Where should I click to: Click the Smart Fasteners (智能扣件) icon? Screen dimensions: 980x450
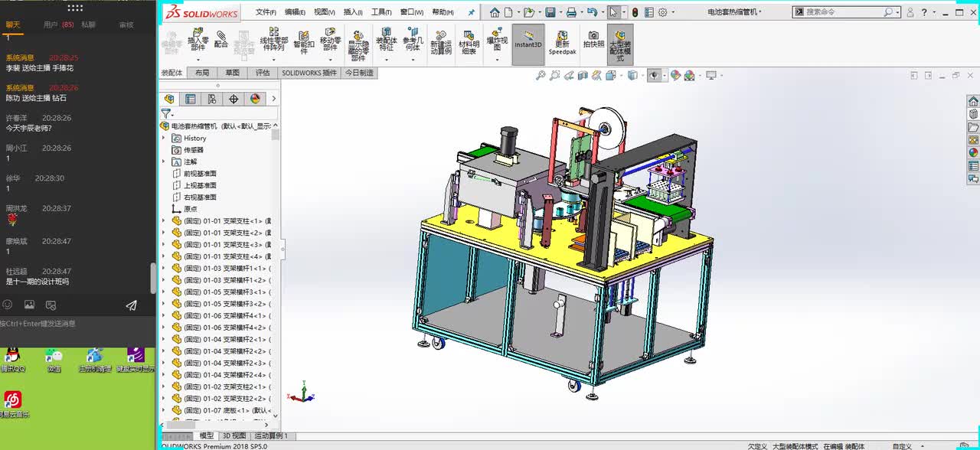click(x=304, y=43)
